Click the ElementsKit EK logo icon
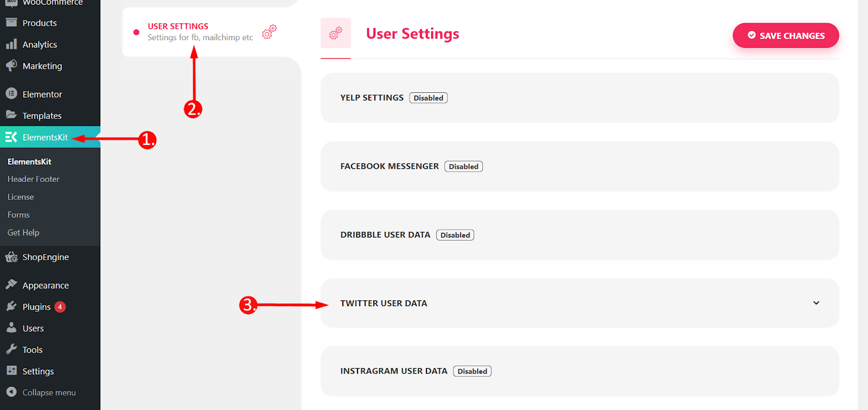This screenshot has height=410, width=868. pos(11,137)
